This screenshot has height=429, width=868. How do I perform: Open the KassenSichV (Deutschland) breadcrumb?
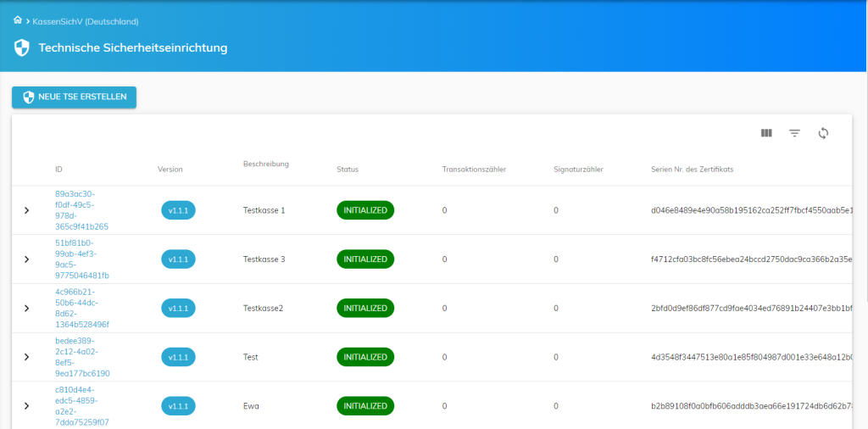(x=86, y=21)
